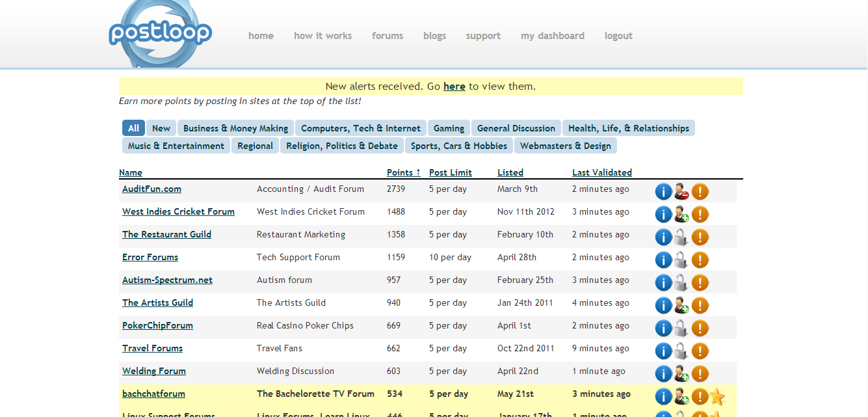868x417 pixels.
Task: Sort by the Listed column header
Action: [x=510, y=172]
